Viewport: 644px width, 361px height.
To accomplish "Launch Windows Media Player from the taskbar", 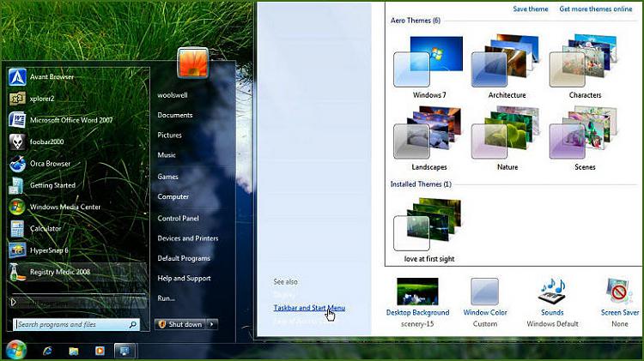I will pos(100,351).
